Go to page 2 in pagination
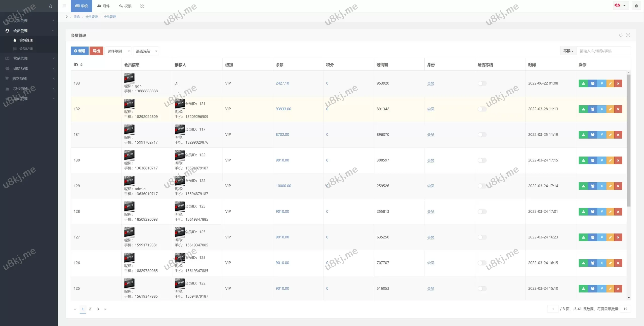This screenshot has height=326, width=644. pyautogui.click(x=90, y=309)
